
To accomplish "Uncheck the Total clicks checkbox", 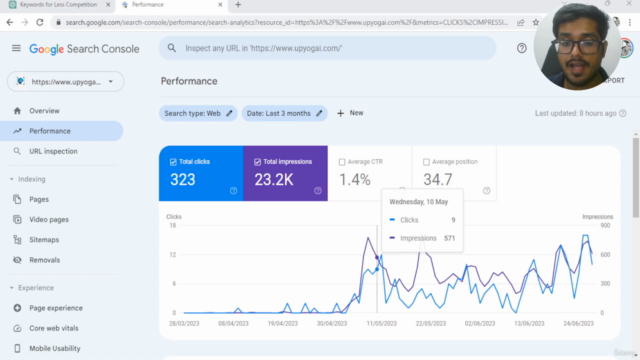I will coord(173,162).
